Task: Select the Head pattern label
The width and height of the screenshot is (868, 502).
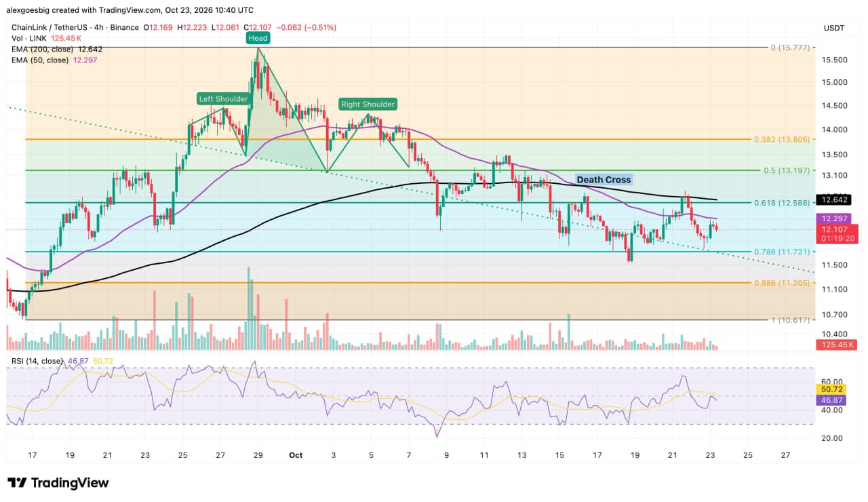Action: 258,39
